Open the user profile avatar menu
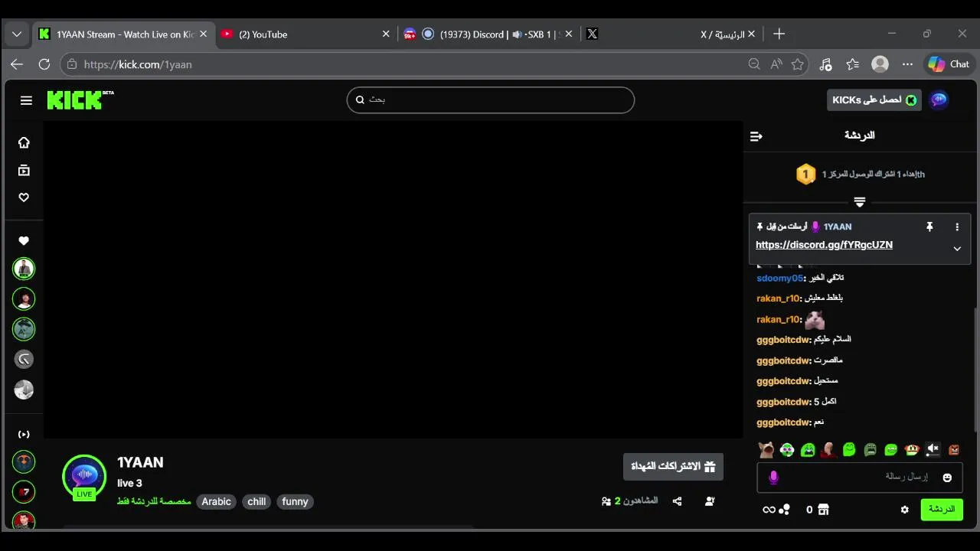The height and width of the screenshot is (551, 980). point(939,100)
